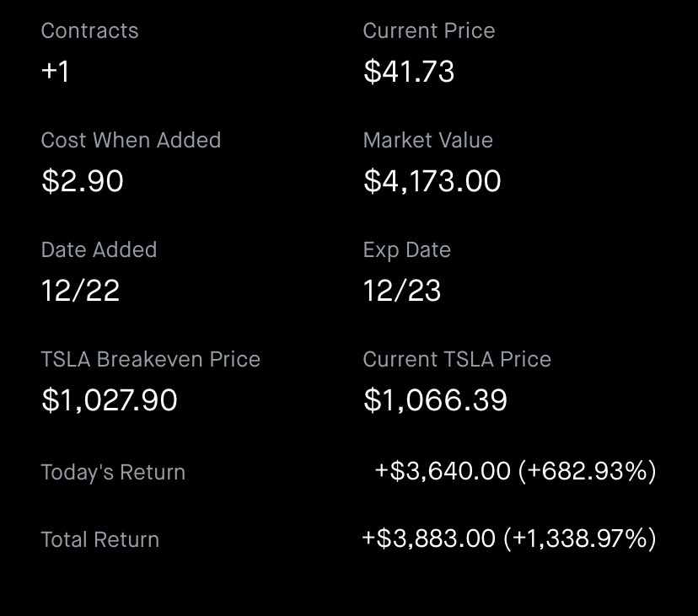The height and width of the screenshot is (616, 698).
Task: Select the TSLA Breakeven Price label
Action: [x=150, y=359]
